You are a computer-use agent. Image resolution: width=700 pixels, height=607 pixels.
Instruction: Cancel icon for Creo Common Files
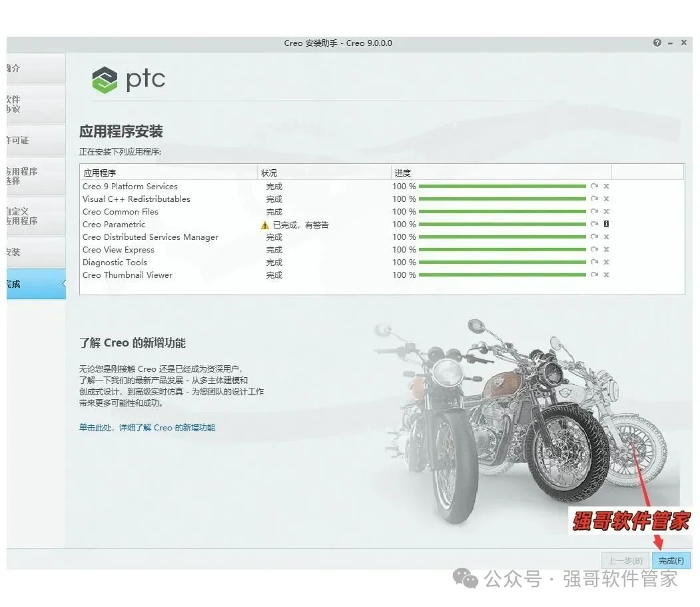[606, 211]
